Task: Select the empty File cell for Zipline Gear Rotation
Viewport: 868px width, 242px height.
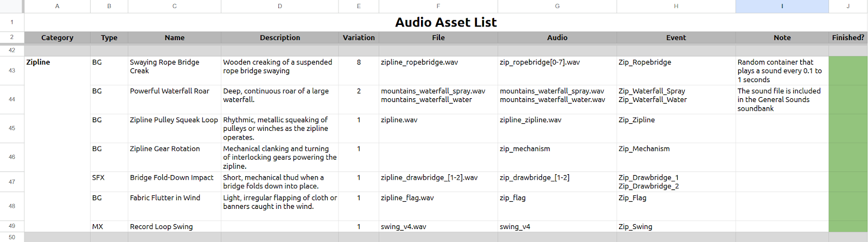Action: [438, 157]
